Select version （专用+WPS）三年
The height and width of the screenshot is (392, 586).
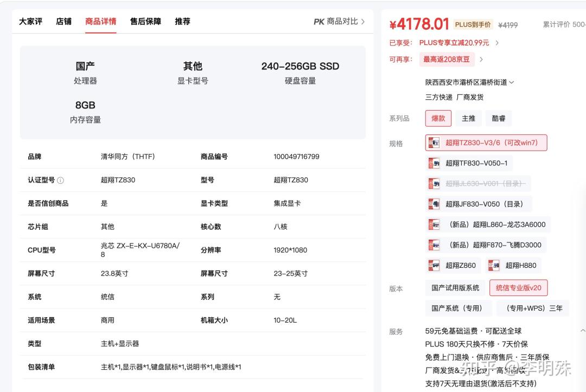(x=533, y=309)
